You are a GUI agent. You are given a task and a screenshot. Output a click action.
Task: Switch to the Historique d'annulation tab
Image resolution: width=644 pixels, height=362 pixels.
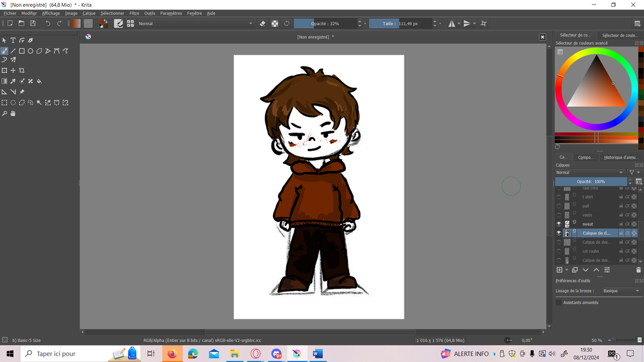(x=620, y=157)
